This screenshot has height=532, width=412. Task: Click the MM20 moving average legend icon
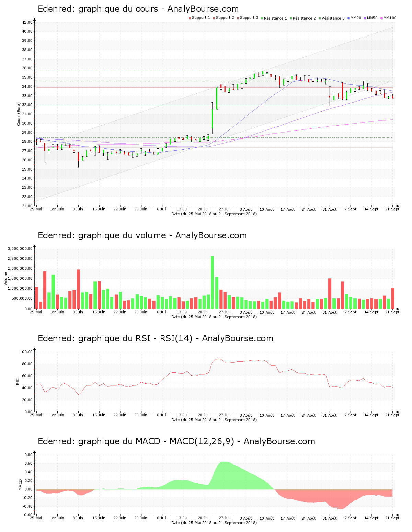click(x=349, y=18)
